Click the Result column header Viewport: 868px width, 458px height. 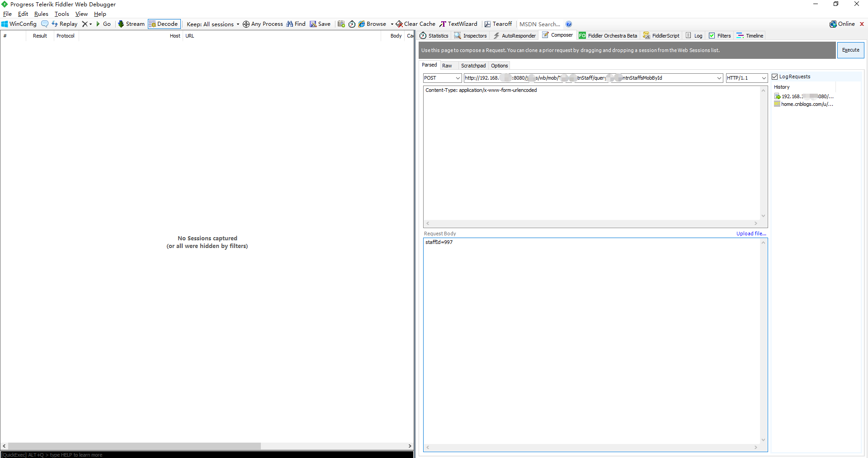tap(40, 36)
